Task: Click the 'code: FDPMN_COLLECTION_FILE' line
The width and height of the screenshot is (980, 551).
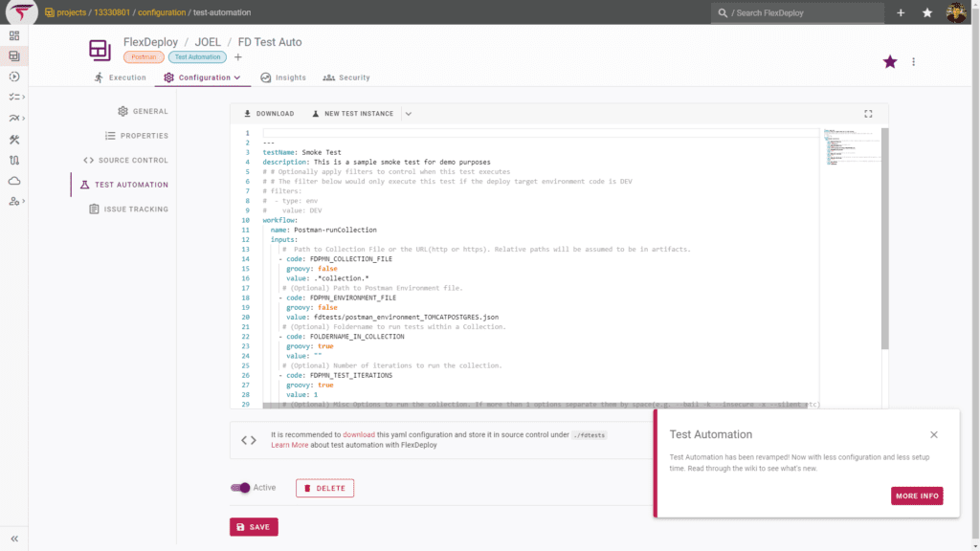Action: (335, 259)
